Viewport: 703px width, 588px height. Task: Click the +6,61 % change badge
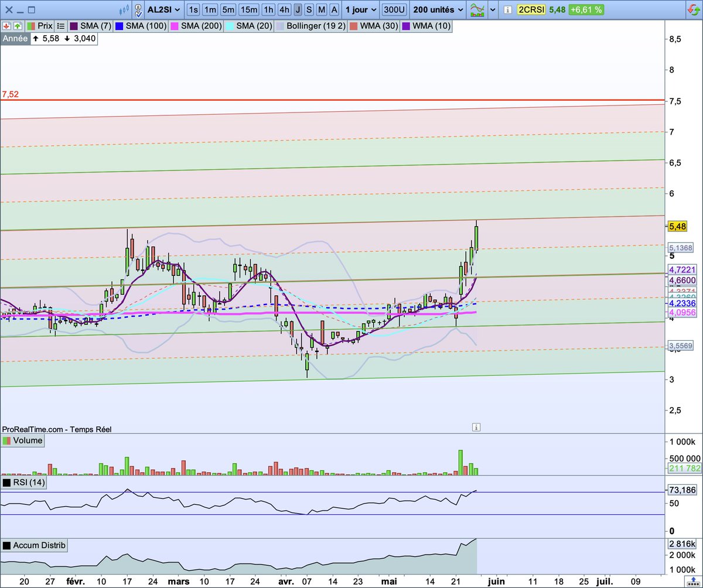point(585,10)
